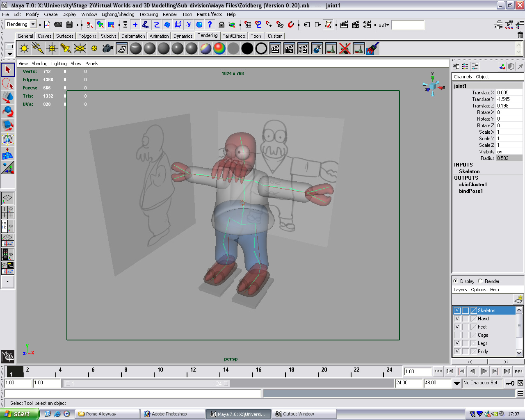Create a point light from shelf
The height and width of the screenshot is (420, 525).
coord(52,48)
